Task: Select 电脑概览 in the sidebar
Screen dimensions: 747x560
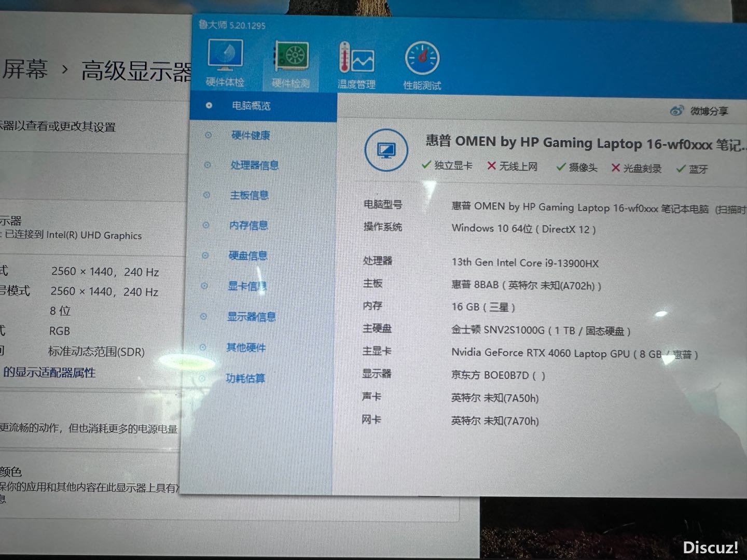Action: (x=251, y=106)
